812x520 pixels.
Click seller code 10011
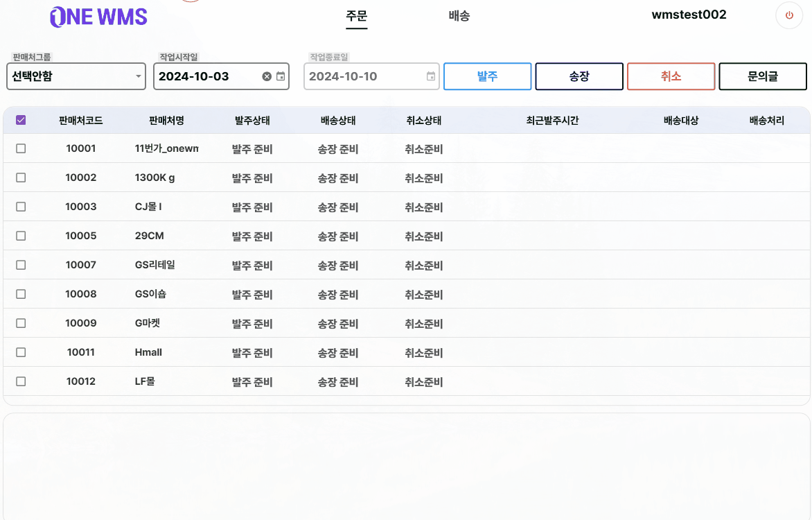coord(81,352)
